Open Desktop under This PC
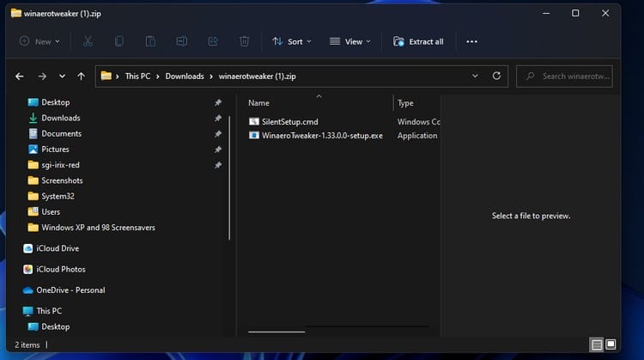 [56, 326]
